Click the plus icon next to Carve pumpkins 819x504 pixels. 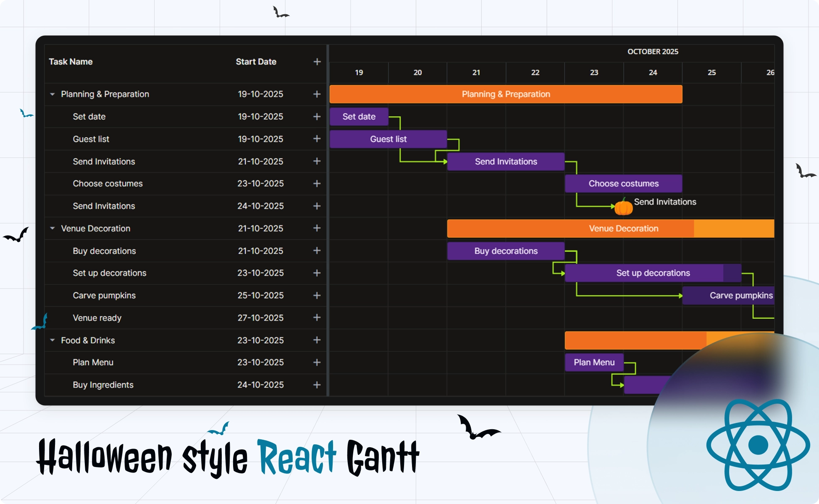(317, 295)
